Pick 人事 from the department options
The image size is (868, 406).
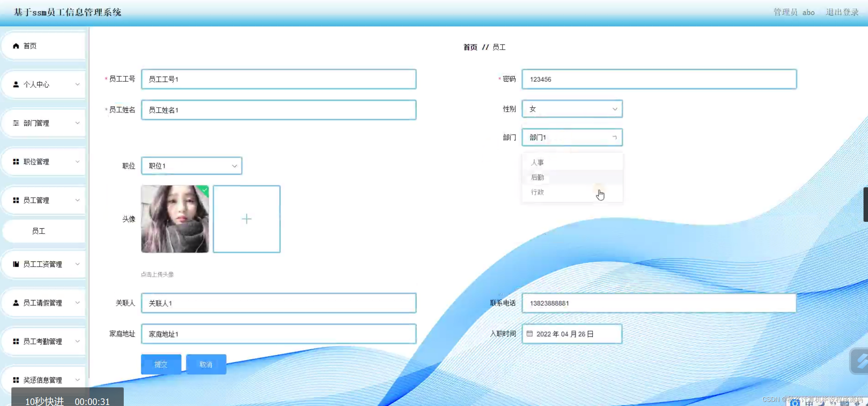click(538, 162)
